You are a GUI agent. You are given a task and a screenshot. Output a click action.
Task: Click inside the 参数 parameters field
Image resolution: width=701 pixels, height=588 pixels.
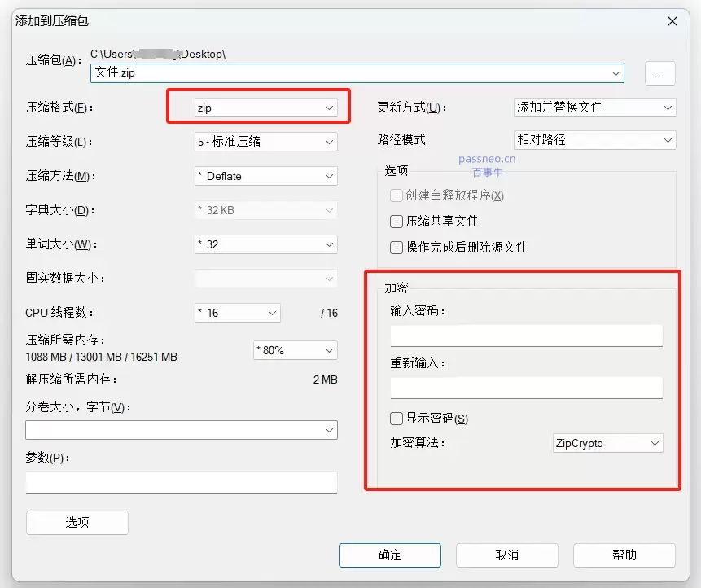coord(181,481)
